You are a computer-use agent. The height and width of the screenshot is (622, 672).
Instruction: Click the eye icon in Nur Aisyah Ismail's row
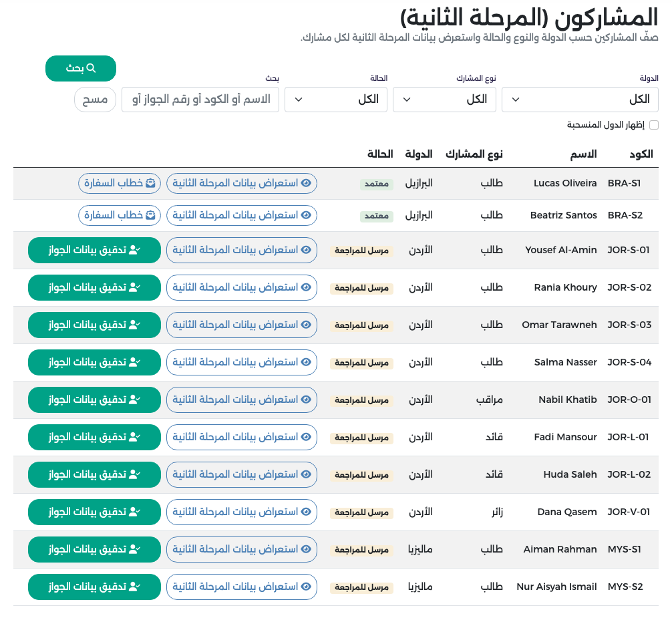click(x=306, y=587)
